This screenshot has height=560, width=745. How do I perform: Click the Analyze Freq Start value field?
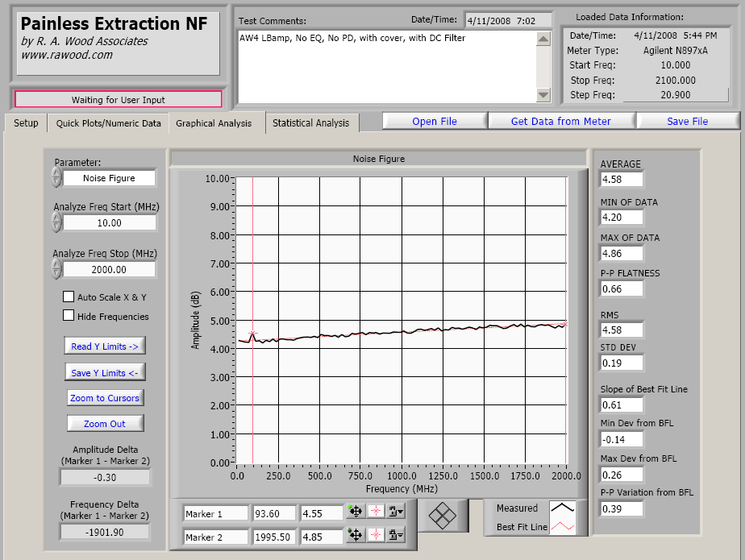(110, 222)
